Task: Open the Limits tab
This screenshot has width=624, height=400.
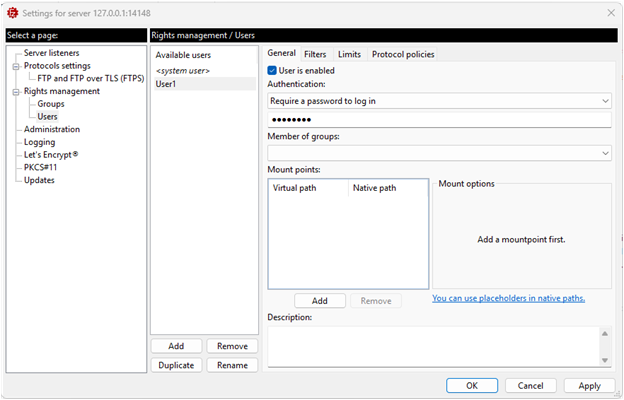Action: pos(349,54)
